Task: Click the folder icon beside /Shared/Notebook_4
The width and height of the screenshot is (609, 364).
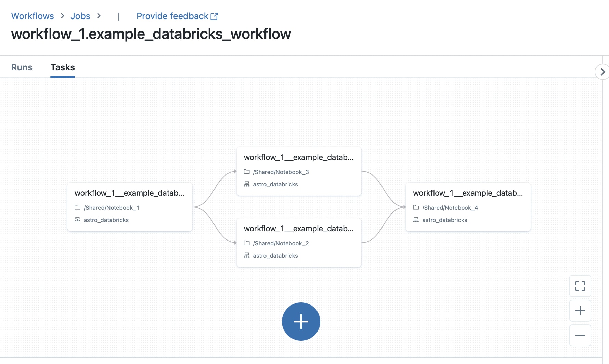Action: click(416, 207)
